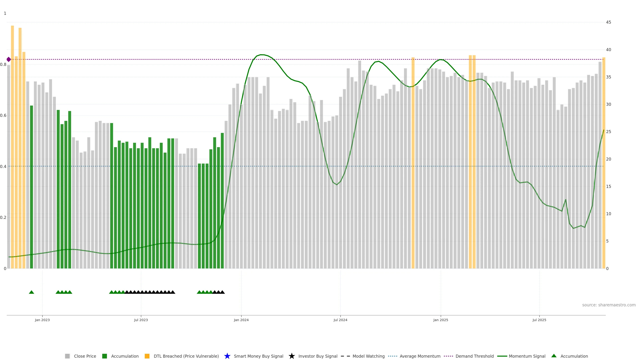Select the Jan 2024 axis label
The height and width of the screenshot is (362, 644).
click(241, 320)
